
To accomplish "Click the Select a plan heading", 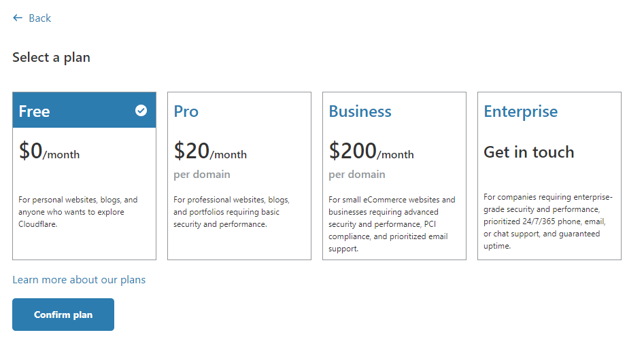I will (51, 58).
